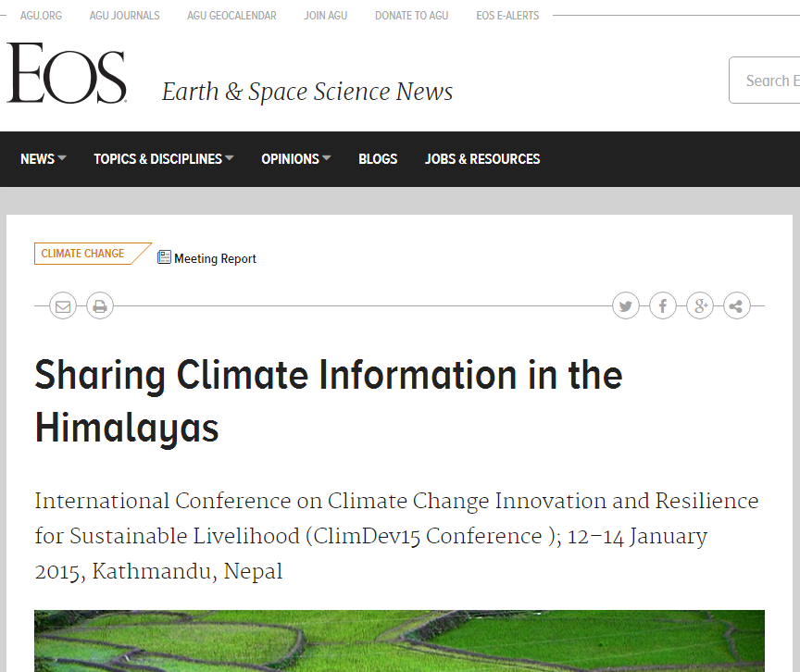Share the article on Facebook
Screen dimensions: 800x672
663,306
